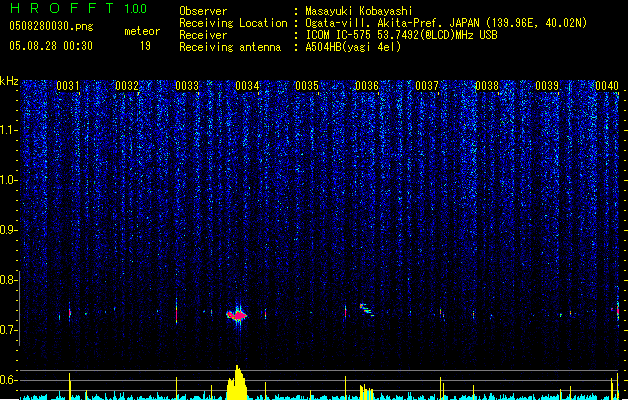Click the 'Receiving antenna' label

pyautogui.click(x=230, y=47)
